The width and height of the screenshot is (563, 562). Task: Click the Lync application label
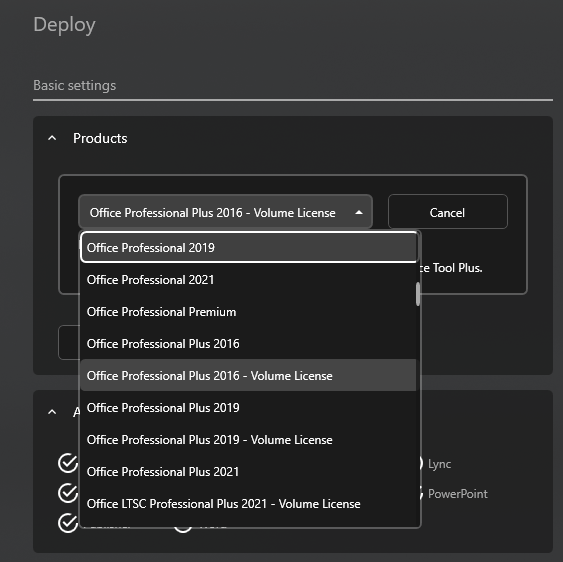pos(439,464)
